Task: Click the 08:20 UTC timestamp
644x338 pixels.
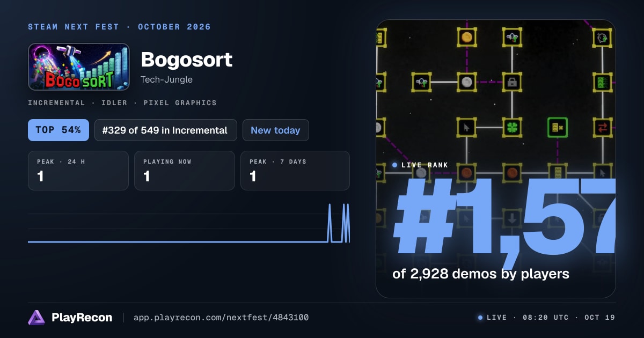Action: 546,318
